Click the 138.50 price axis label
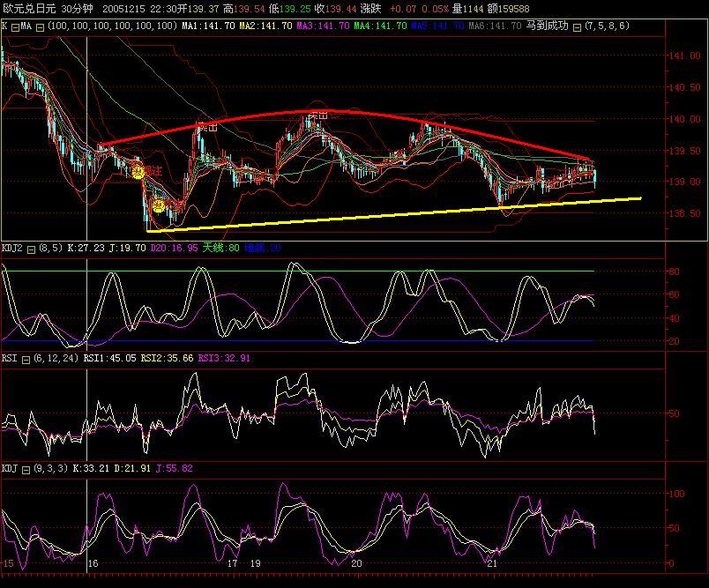The width and height of the screenshot is (709, 588). [684, 213]
